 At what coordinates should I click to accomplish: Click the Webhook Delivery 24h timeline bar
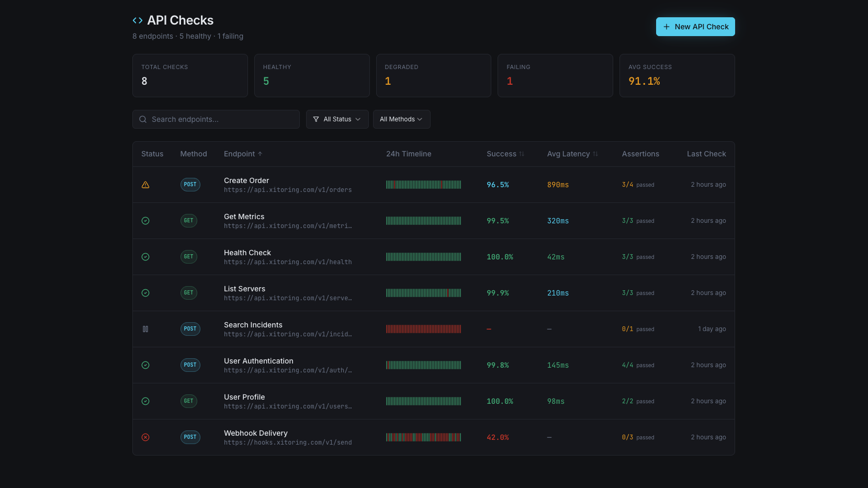pyautogui.click(x=423, y=437)
